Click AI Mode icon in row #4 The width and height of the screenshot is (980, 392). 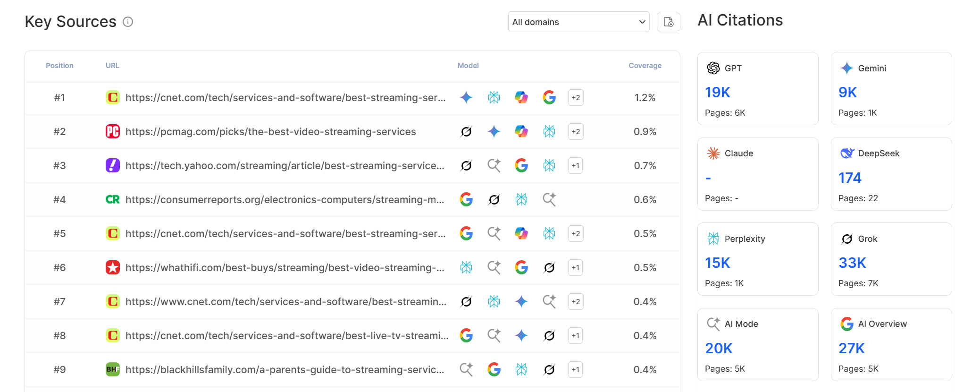tap(549, 199)
